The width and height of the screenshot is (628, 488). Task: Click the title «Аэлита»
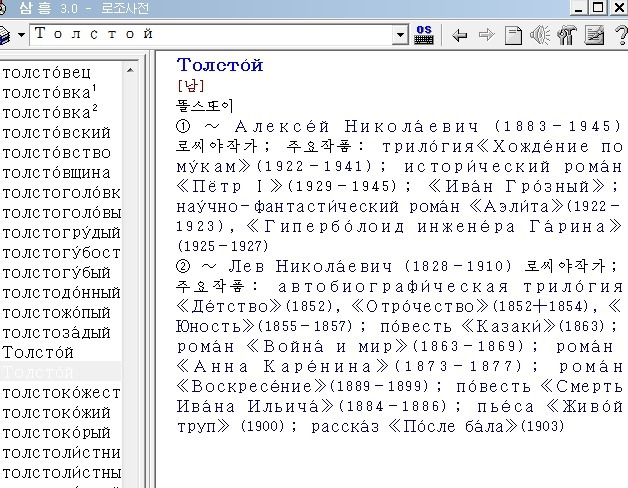point(516,207)
